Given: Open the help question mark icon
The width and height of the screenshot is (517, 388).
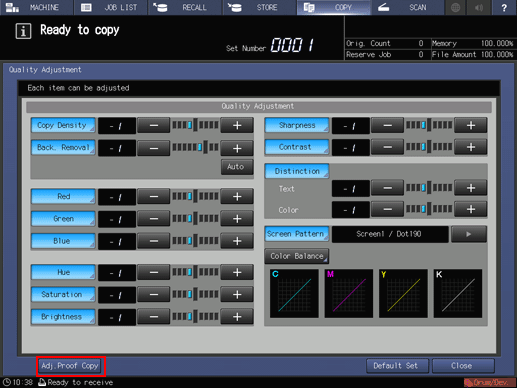Looking at the screenshot, I should click(504, 7).
